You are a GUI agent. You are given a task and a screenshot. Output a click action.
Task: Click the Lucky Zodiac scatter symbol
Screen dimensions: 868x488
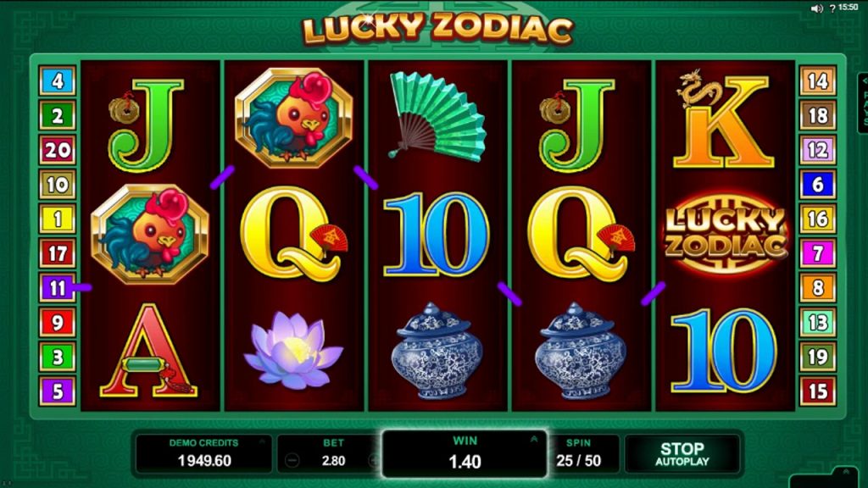[726, 233]
